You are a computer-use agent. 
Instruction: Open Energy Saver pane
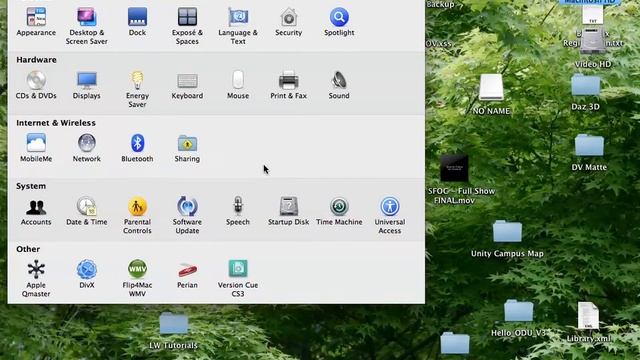pos(137,80)
